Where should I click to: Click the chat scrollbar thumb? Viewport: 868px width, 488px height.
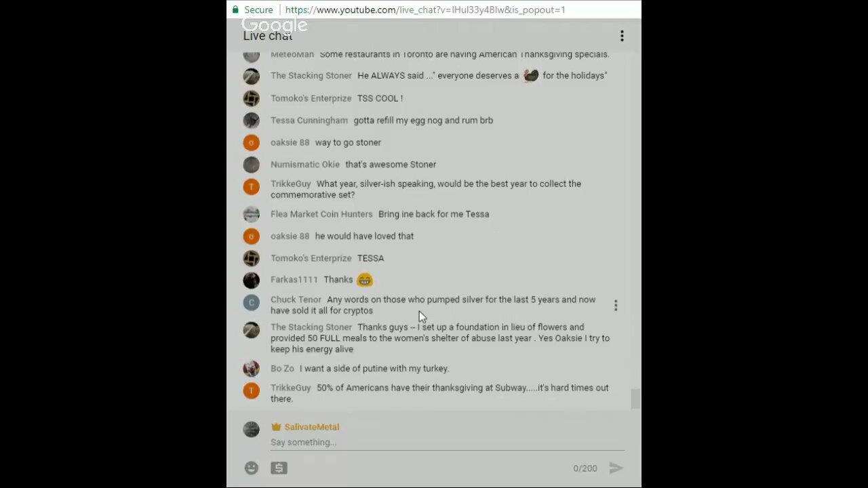[x=635, y=399]
